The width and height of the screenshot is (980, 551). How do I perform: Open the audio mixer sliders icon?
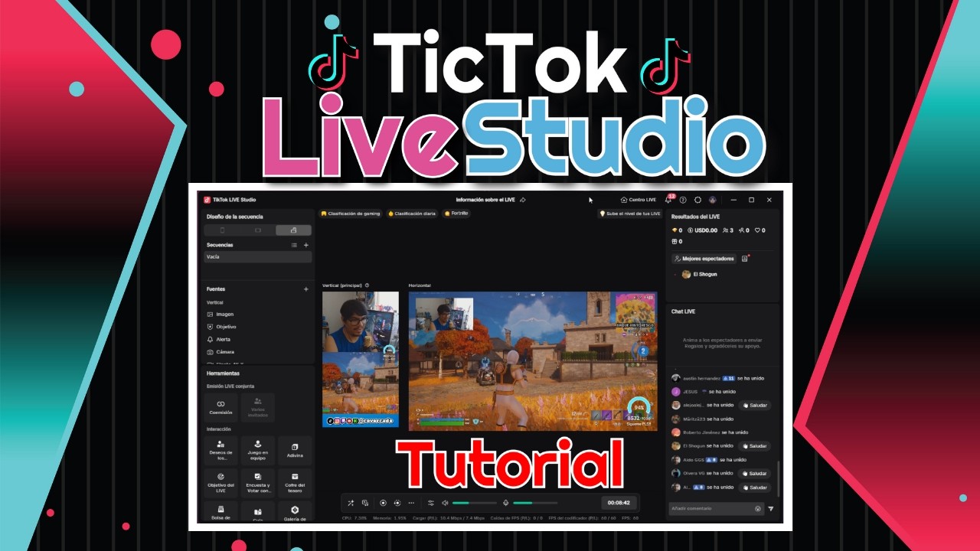(x=431, y=503)
